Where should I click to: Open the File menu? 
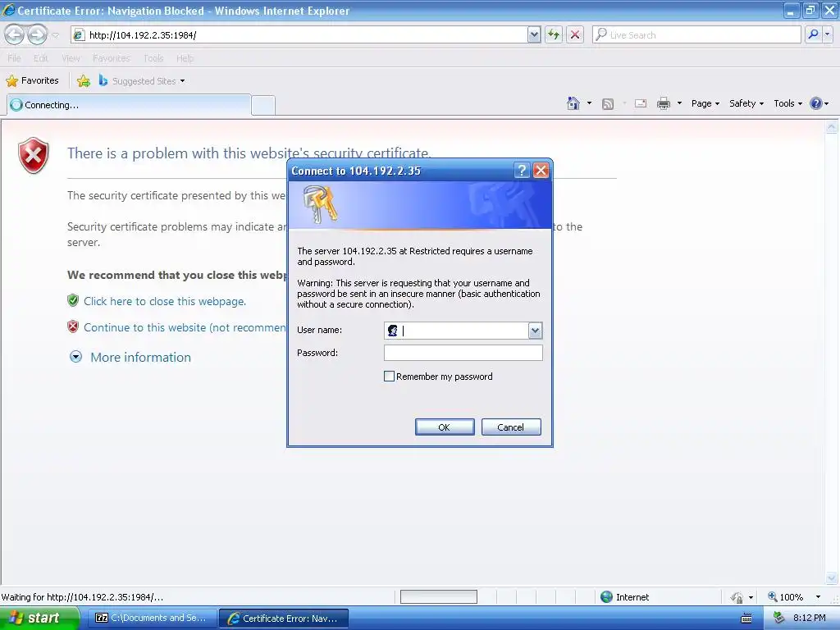pos(15,58)
